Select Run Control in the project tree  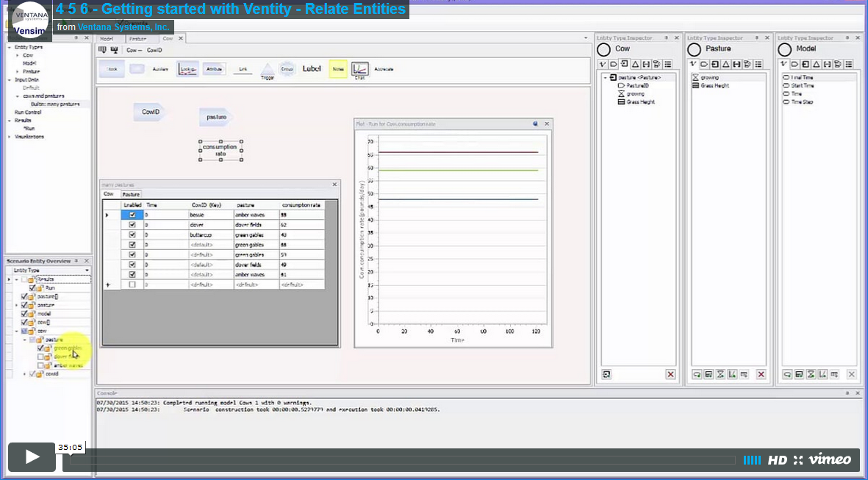pos(28,112)
